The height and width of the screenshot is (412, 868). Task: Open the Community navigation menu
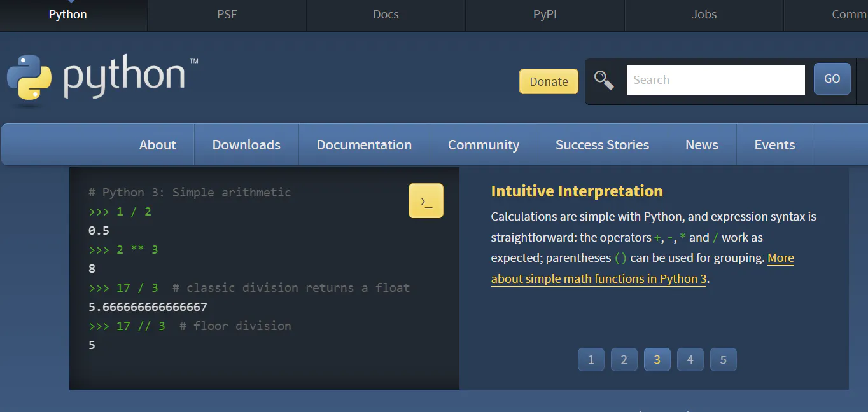[x=483, y=145]
